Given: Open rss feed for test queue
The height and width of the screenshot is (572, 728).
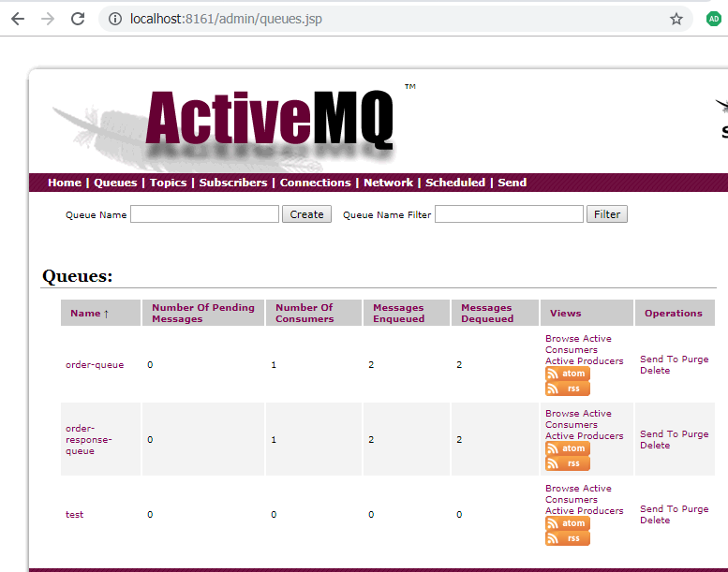Looking at the screenshot, I should pyautogui.click(x=568, y=538).
